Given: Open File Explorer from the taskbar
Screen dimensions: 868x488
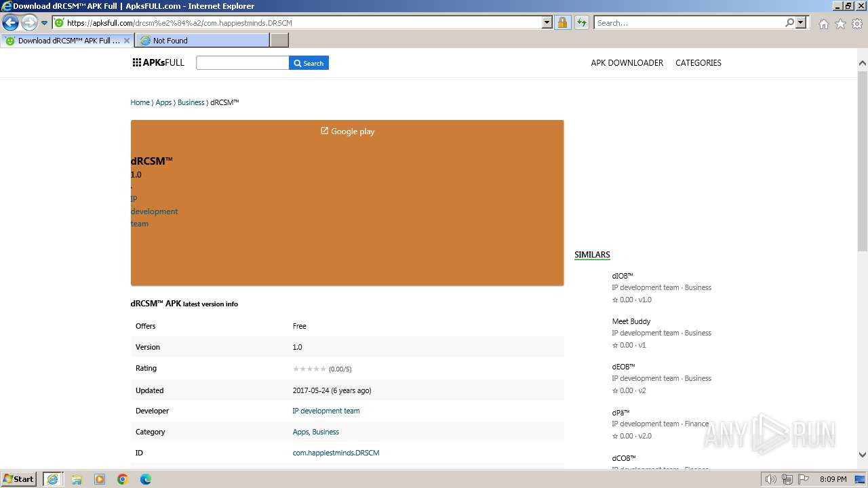Looking at the screenshot, I should pos(77,479).
